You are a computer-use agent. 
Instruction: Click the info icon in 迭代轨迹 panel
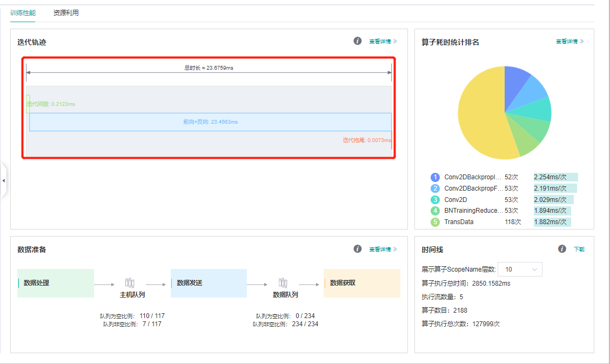click(x=357, y=41)
